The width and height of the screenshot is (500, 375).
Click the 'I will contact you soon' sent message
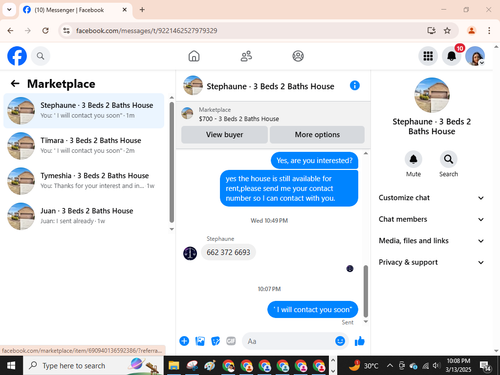pyautogui.click(x=313, y=310)
